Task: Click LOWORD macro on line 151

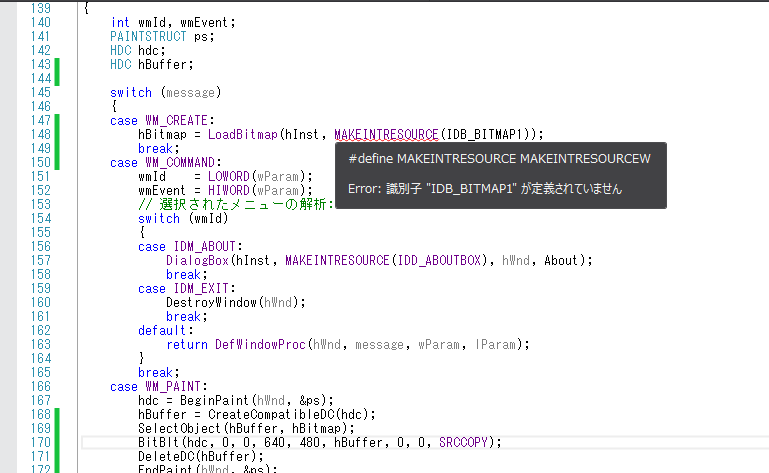Action: coord(229,176)
